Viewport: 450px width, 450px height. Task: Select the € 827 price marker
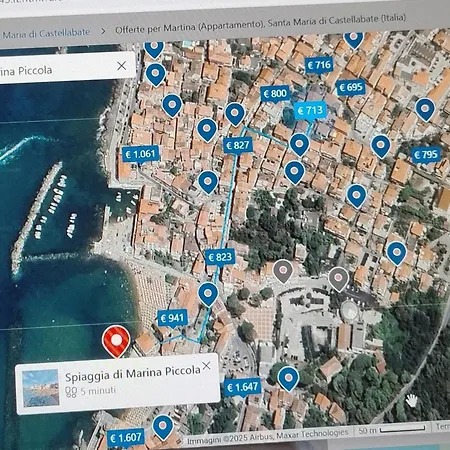tap(238, 145)
